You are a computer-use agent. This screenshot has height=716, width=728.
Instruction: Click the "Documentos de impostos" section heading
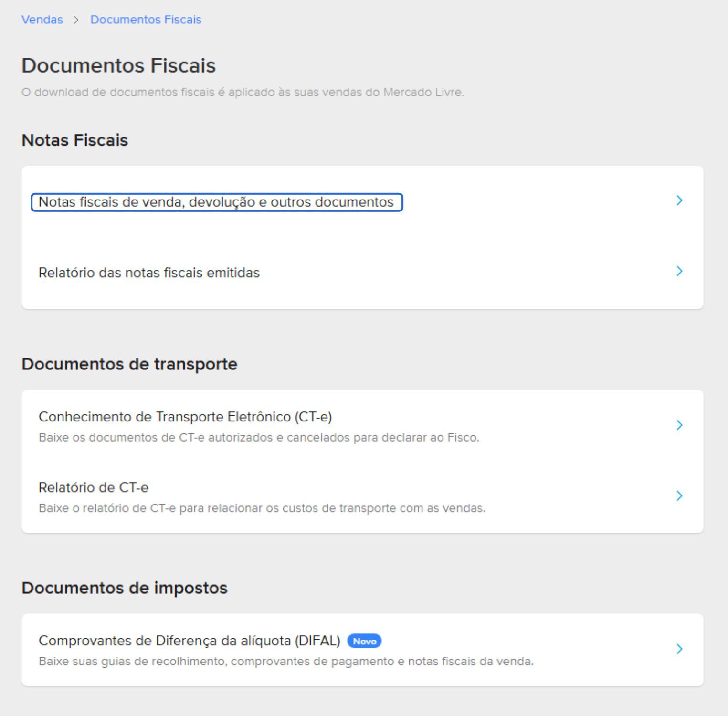click(124, 588)
